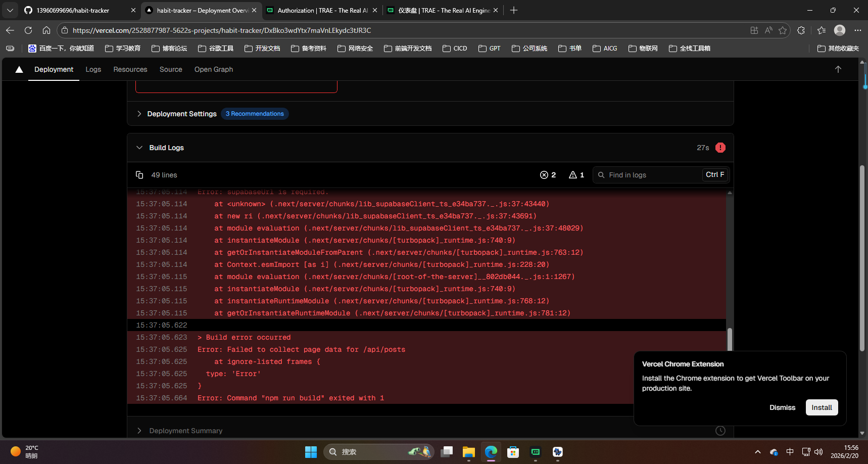
Task: Click 'npm run build exited with 1' line
Action: [291, 398]
